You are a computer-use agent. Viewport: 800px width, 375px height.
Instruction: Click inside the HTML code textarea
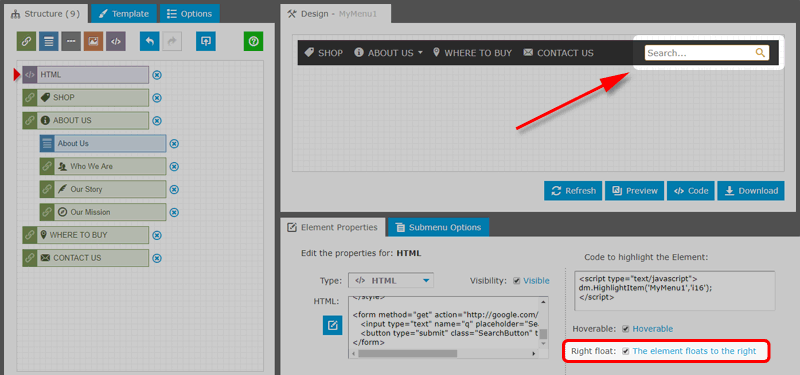pyautogui.click(x=444, y=322)
